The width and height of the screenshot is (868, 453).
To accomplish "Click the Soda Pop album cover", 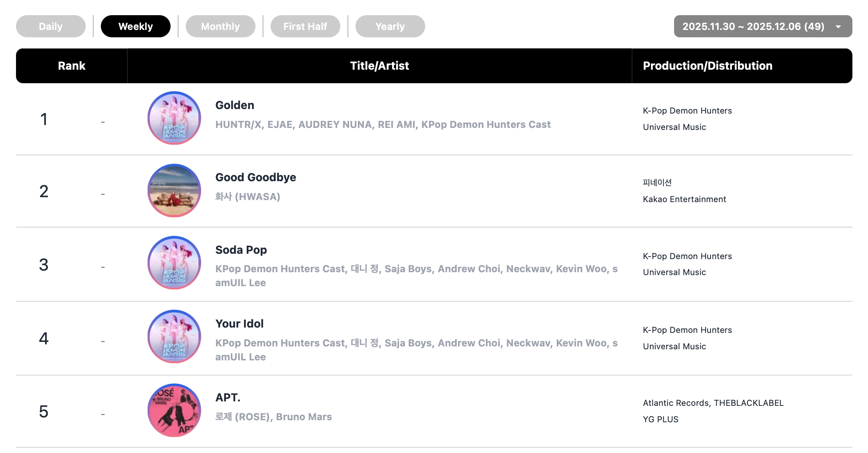I will 174,263.
